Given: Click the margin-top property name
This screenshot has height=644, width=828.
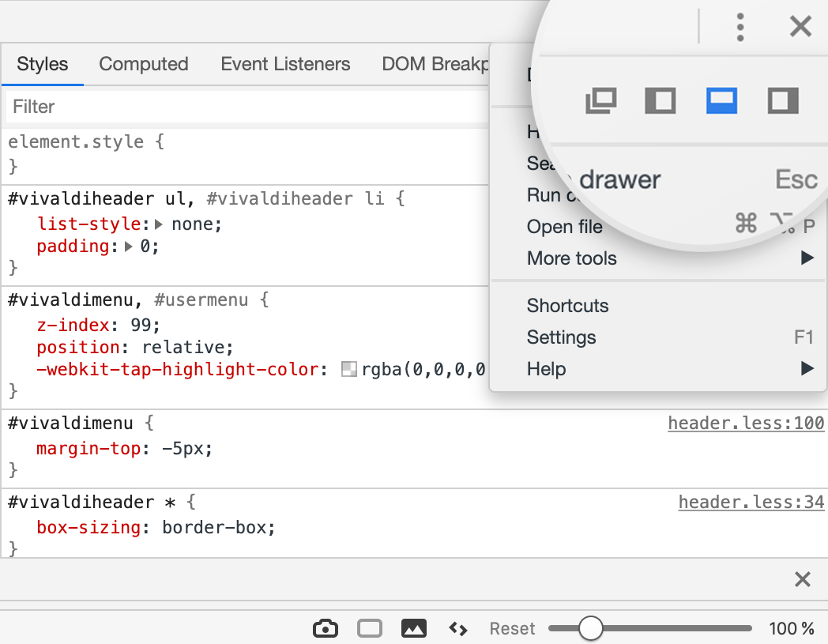Looking at the screenshot, I should [x=88, y=449].
